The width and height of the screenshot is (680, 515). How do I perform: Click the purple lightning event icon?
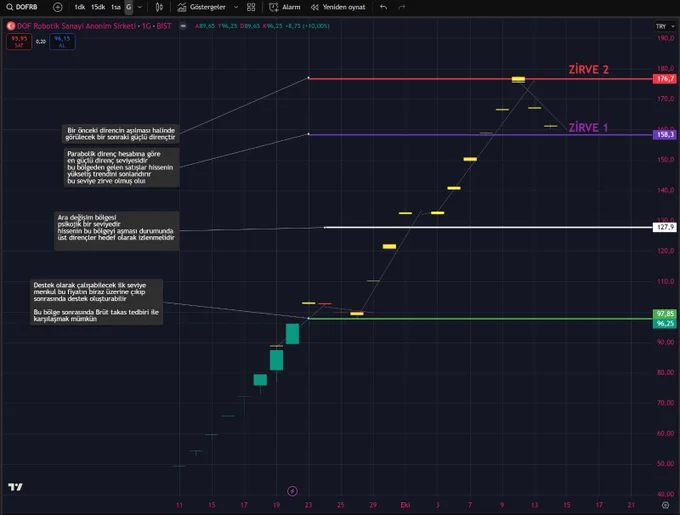(292, 491)
